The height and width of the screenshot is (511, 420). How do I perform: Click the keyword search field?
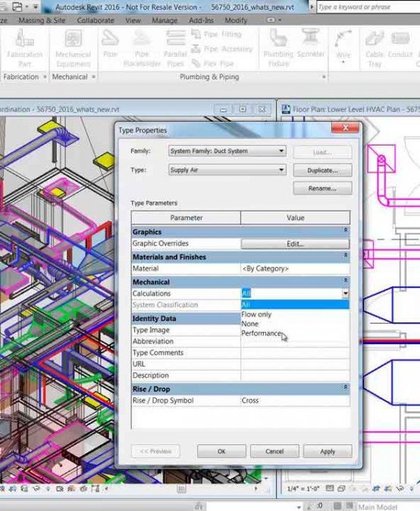point(368,7)
